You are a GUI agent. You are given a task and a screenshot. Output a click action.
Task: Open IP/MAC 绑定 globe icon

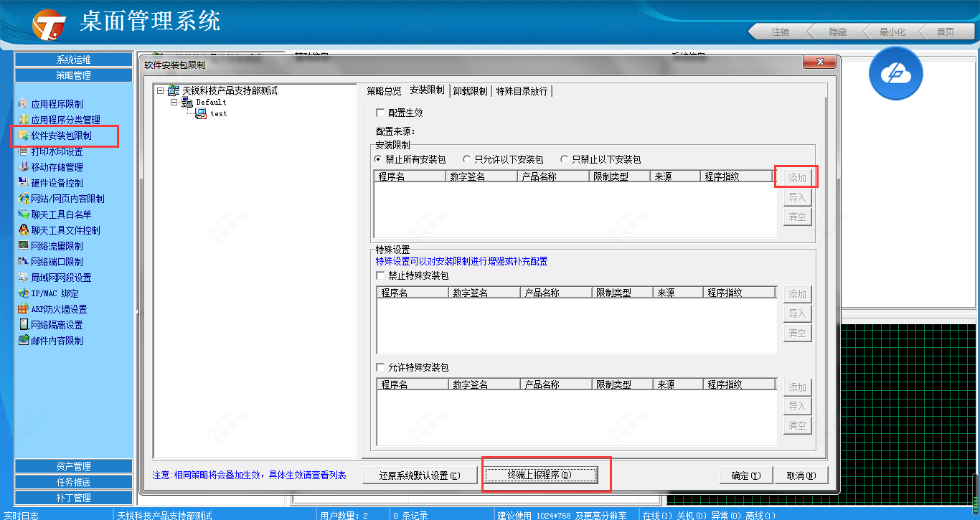pyautogui.click(x=24, y=293)
